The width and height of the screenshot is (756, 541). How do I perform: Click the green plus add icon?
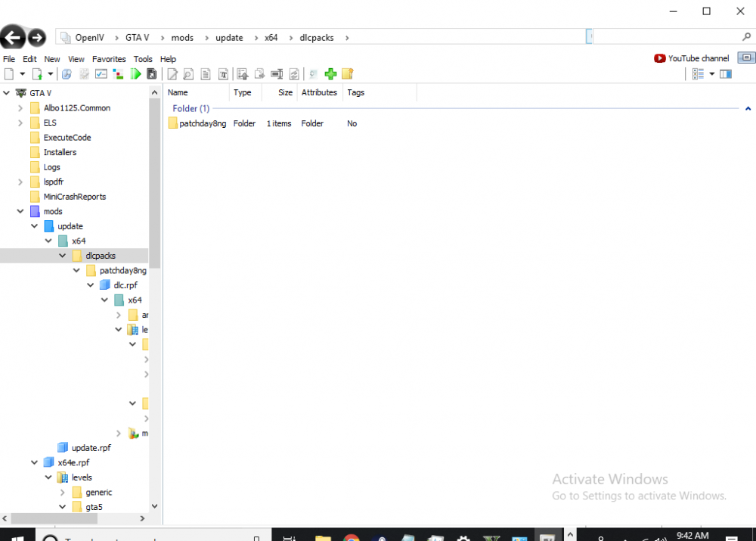coord(330,74)
